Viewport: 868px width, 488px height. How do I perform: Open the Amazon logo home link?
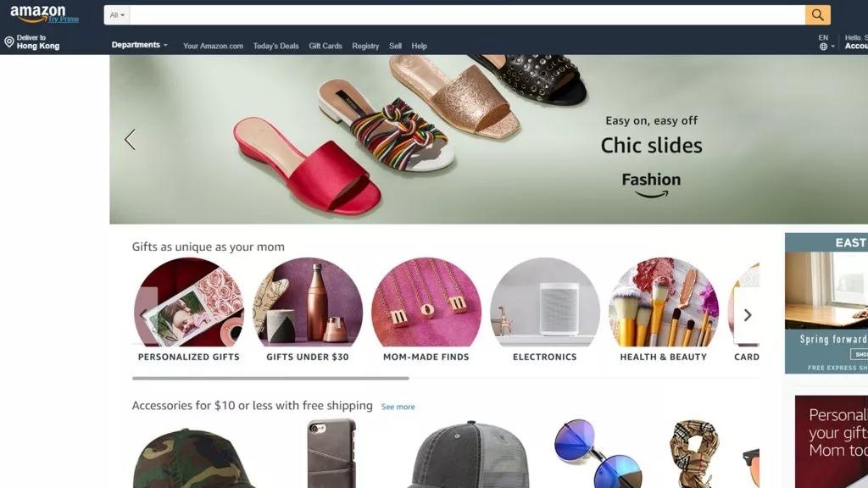coord(37,14)
